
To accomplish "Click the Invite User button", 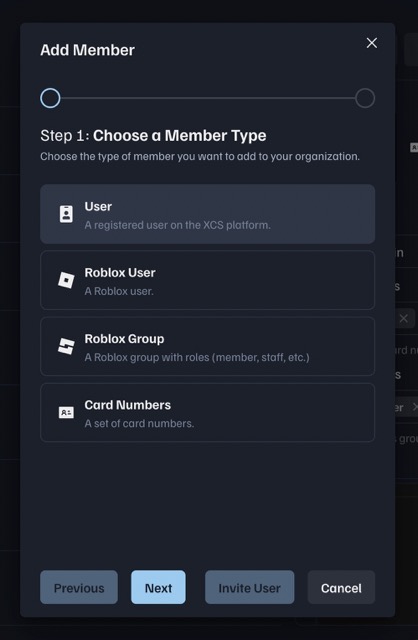I will point(249,587).
